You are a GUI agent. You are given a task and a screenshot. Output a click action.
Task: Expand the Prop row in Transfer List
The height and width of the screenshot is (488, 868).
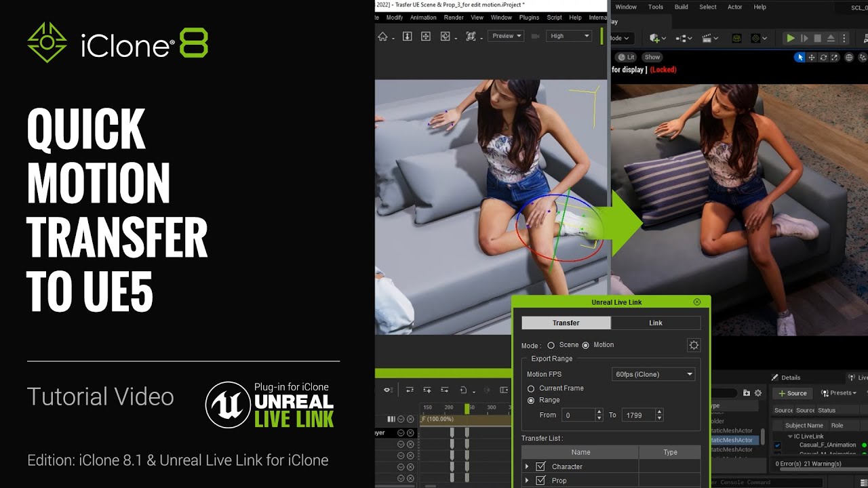tap(527, 481)
